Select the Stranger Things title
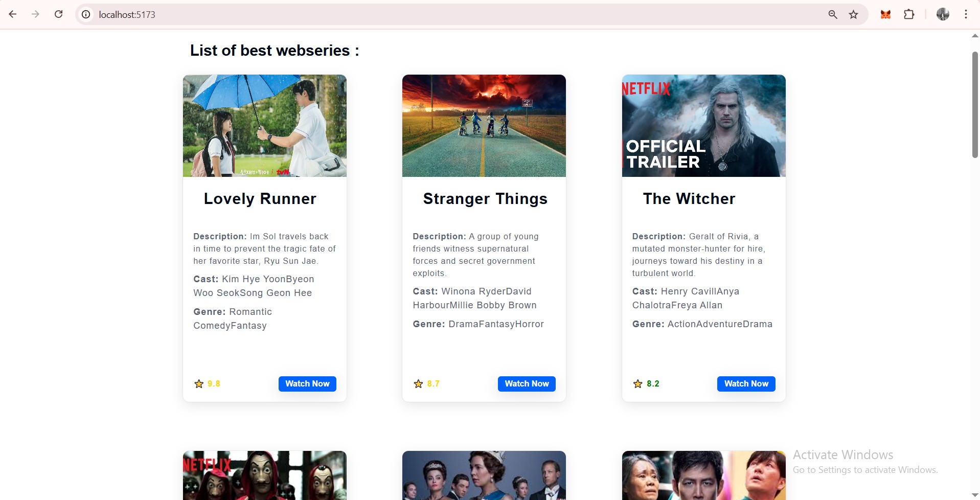The height and width of the screenshot is (500, 980). [x=485, y=199]
